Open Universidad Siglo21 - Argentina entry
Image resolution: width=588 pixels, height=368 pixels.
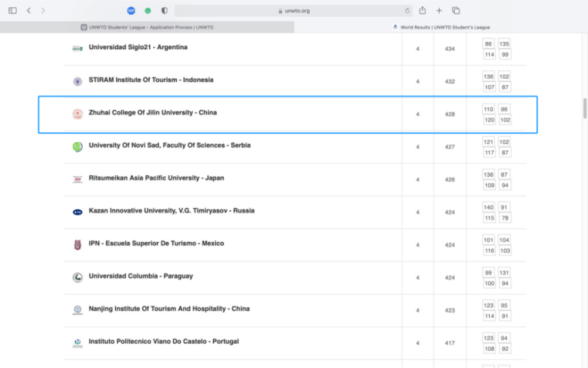tap(138, 47)
